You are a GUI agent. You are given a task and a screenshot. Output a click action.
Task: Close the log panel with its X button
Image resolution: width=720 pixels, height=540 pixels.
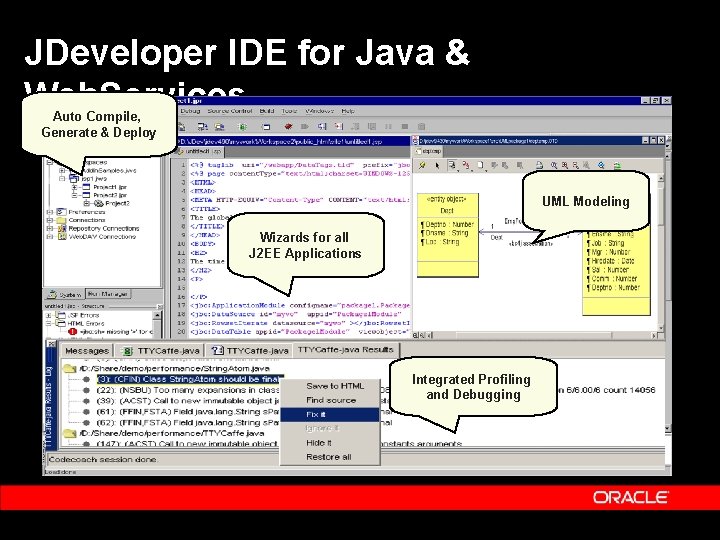point(51,343)
